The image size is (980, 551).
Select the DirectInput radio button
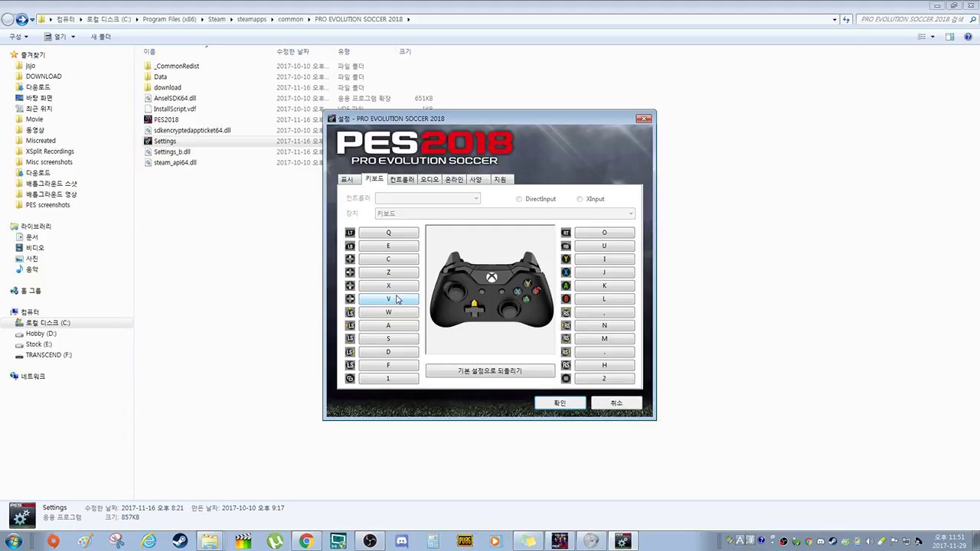(x=519, y=199)
